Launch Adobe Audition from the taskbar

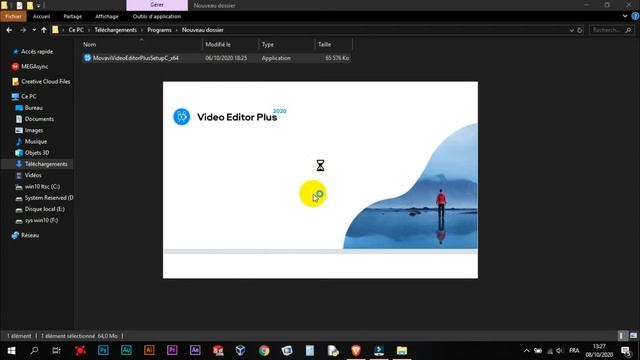click(126, 350)
